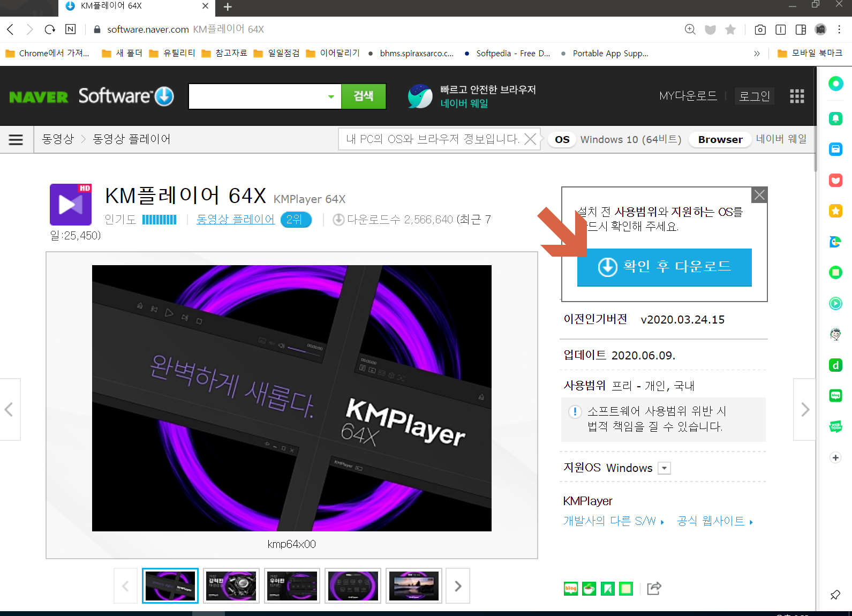Open green bell notification sidebar icon
Screen dimensions: 852x616
point(835,118)
